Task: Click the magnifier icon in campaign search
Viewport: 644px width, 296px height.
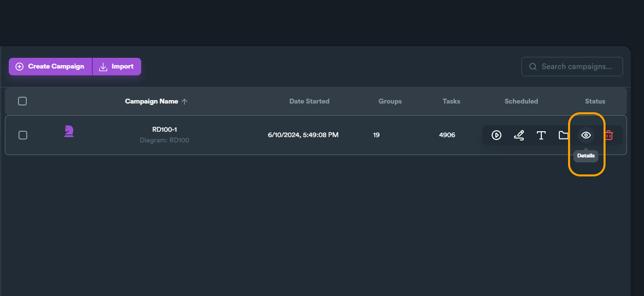Action: (533, 67)
